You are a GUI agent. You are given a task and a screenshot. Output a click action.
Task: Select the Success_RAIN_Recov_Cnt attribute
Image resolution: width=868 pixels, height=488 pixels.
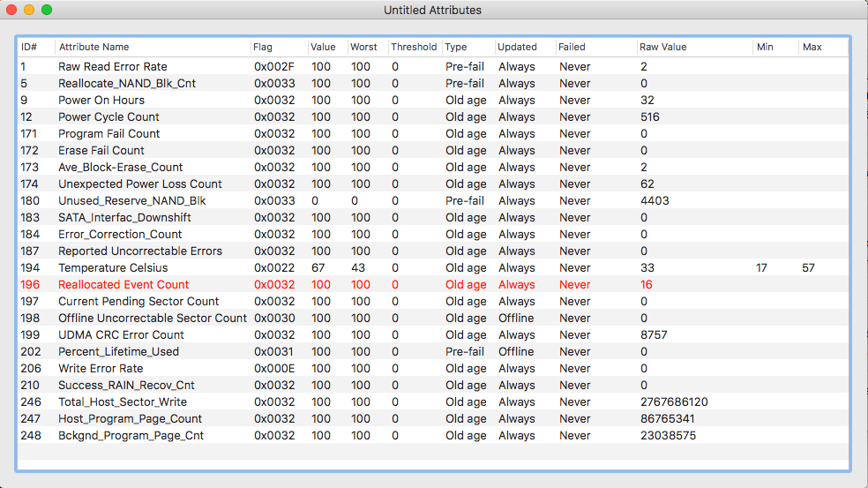click(433, 385)
